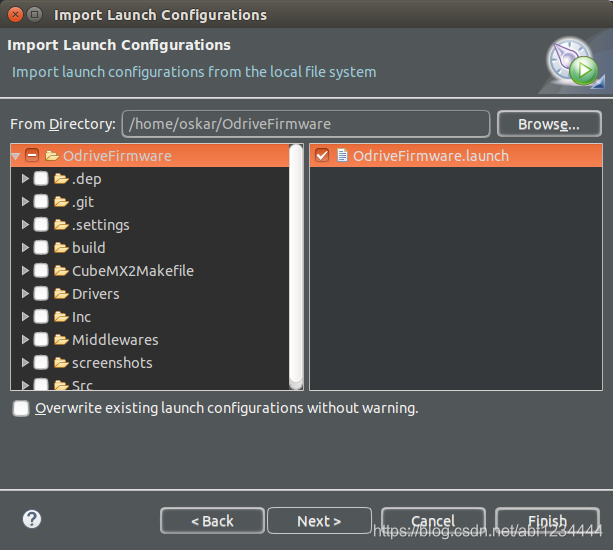
Task: Click the Middlewares folder icon
Action: [61, 339]
